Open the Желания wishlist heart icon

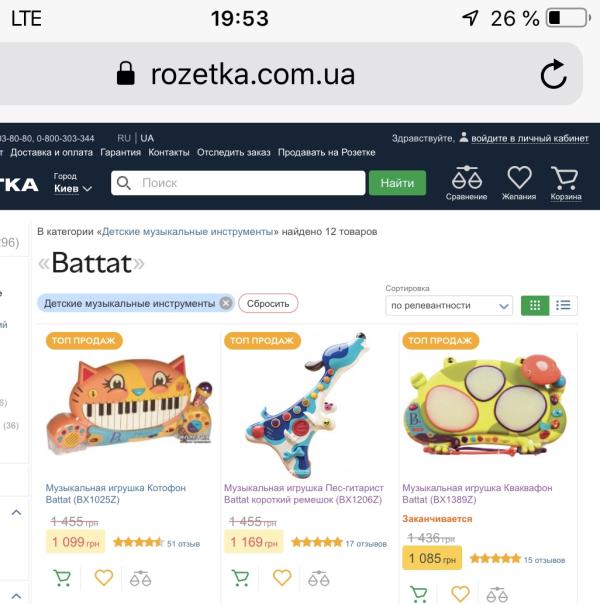[x=519, y=182]
